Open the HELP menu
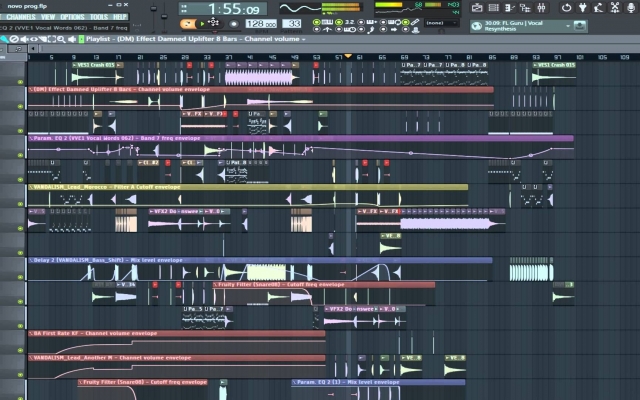640x400 pixels. pos(120,17)
